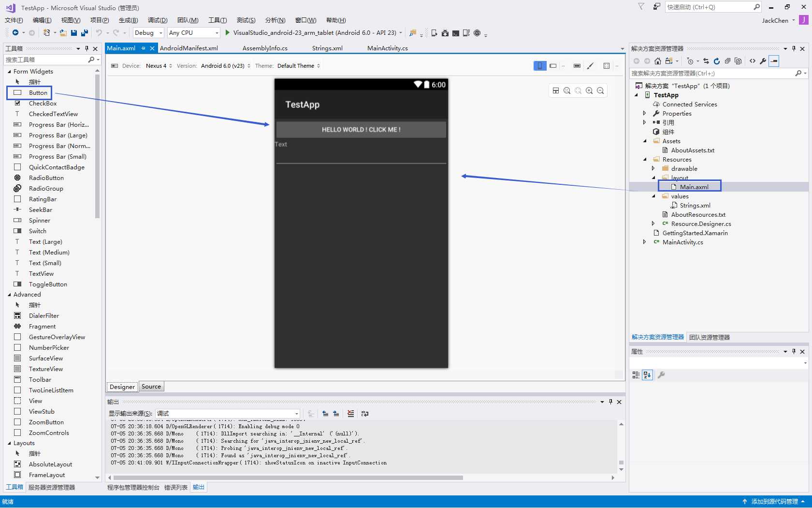This screenshot has height=508, width=812.
Task: Switch to 团队资源管理器 tab
Action: coord(710,337)
